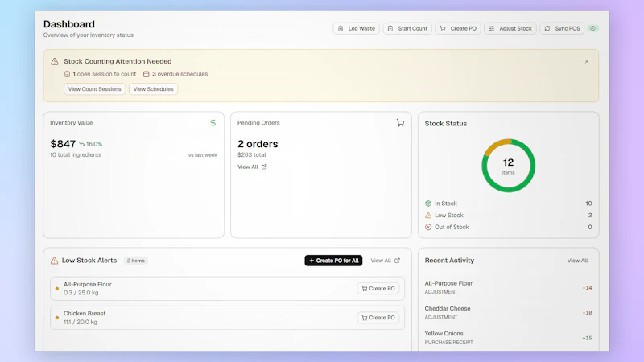Click the green sync status indicator icon
The image size is (644, 362).
point(592,28)
